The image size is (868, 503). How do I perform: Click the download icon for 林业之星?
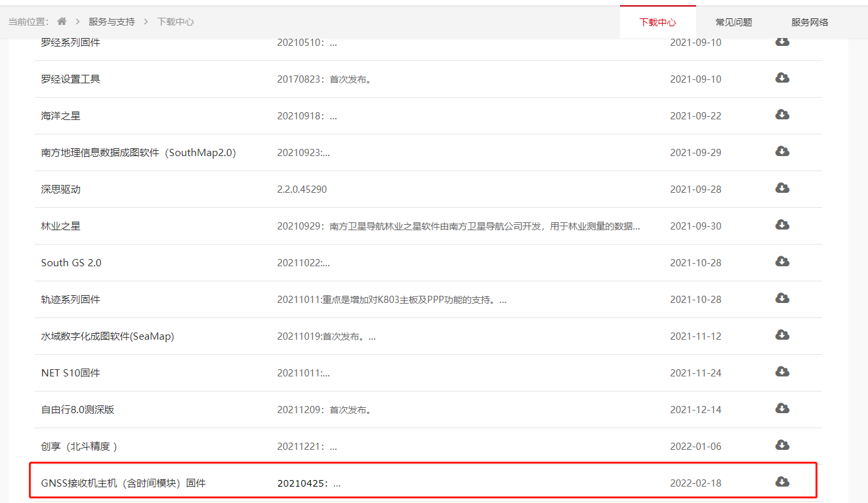[x=782, y=225]
